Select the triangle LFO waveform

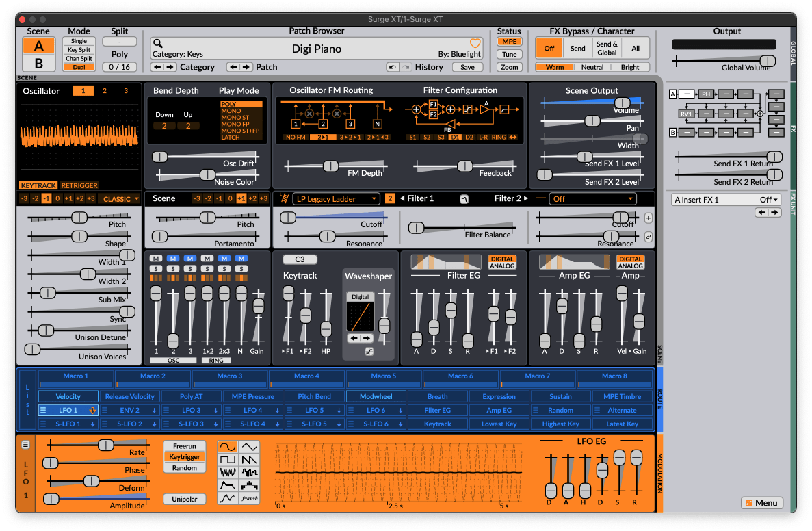point(250,447)
